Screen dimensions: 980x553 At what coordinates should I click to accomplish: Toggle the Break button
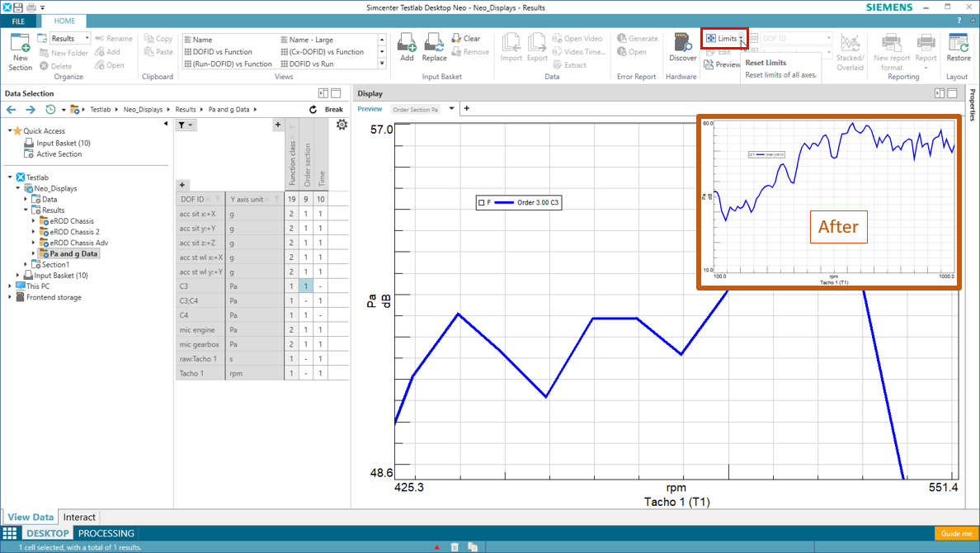pyautogui.click(x=333, y=110)
